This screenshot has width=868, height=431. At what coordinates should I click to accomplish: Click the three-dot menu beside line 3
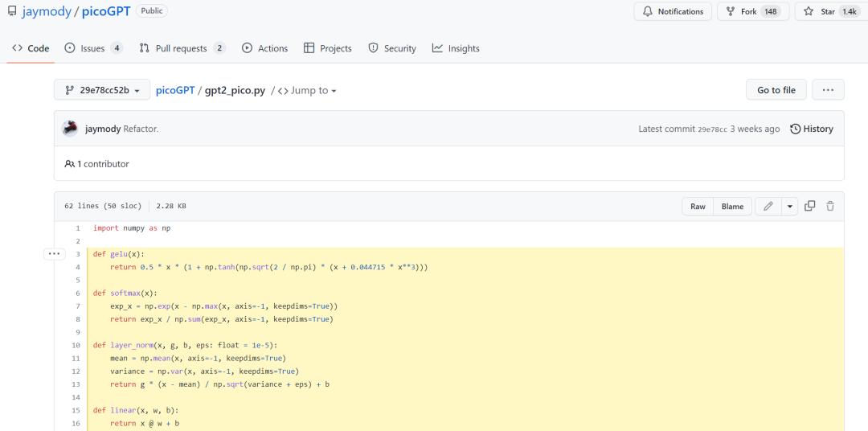click(55, 254)
